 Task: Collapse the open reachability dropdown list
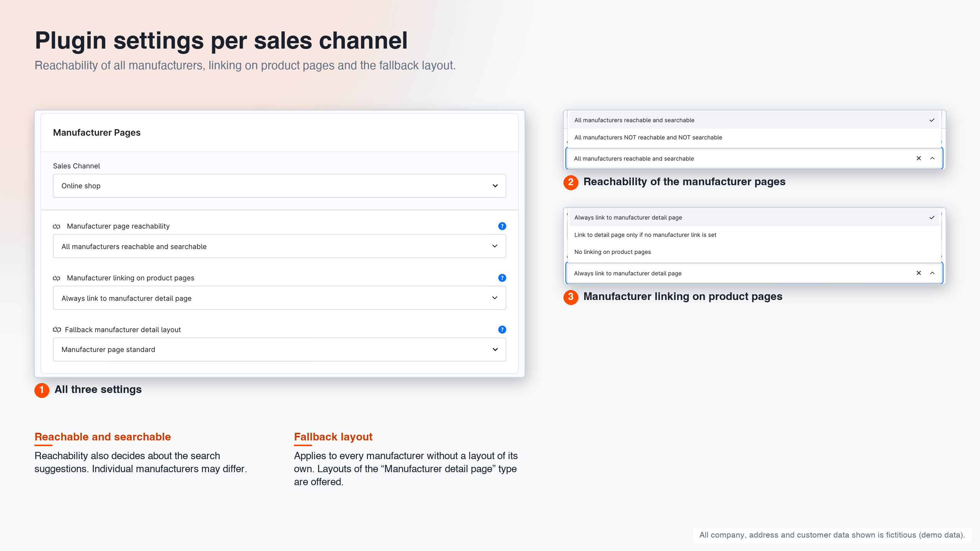(x=932, y=158)
